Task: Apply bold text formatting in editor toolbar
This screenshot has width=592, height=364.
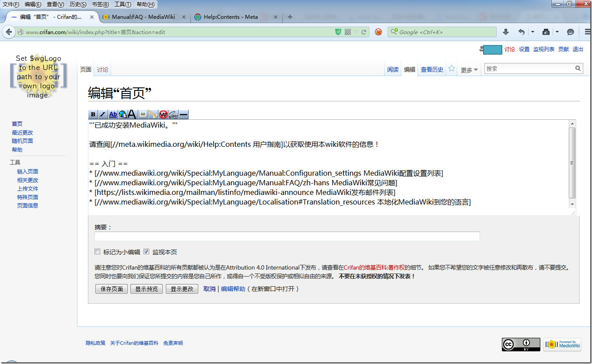Action: (93, 114)
